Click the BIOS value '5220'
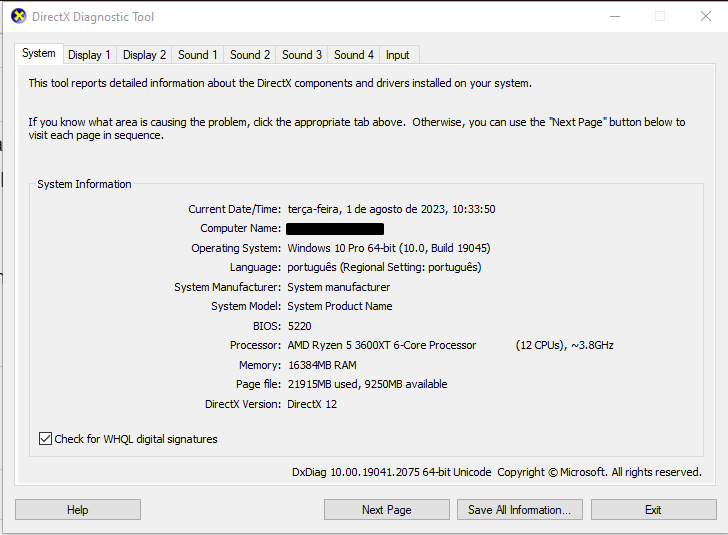This screenshot has width=728, height=535. tap(299, 326)
